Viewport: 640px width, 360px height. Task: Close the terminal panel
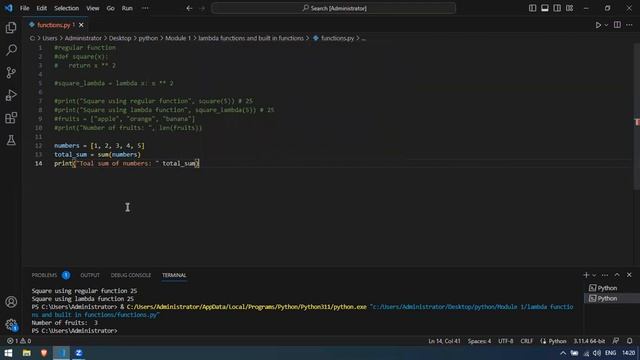[629, 275]
